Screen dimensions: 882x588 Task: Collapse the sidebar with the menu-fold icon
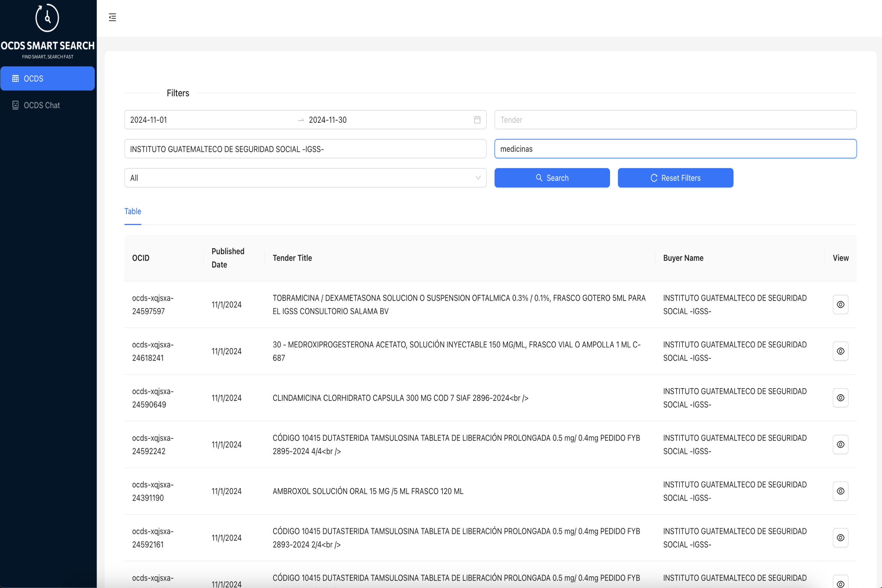pos(112,17)
